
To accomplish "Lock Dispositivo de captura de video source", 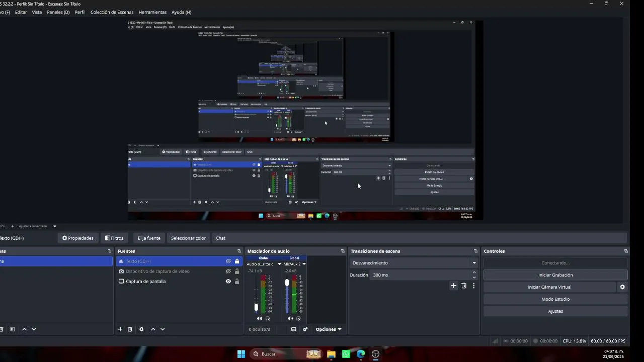I will click(237, 271).
